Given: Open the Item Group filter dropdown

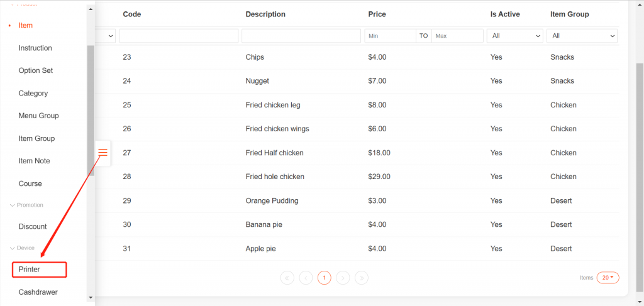Looking at the screenshot, I should (582, 36).
